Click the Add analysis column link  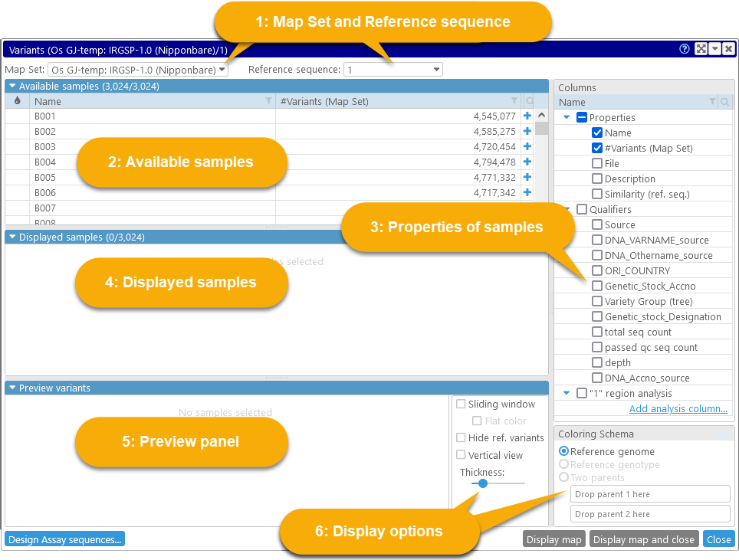[678, 409]
